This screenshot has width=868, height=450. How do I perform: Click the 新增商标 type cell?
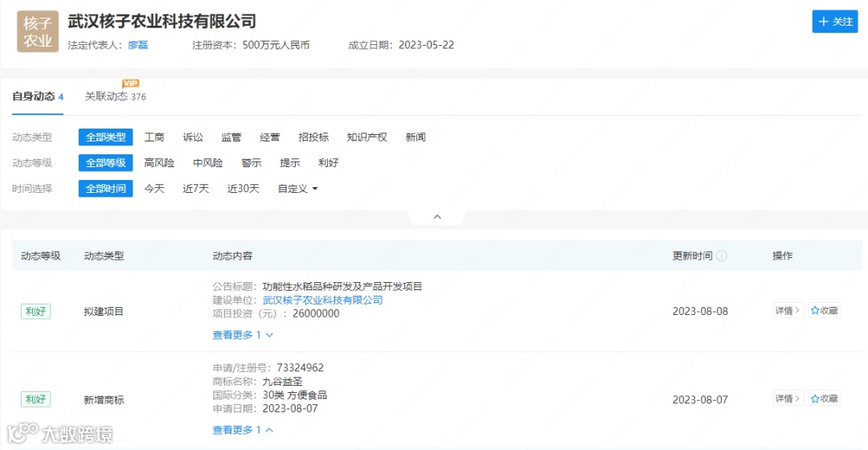point(104,399)
